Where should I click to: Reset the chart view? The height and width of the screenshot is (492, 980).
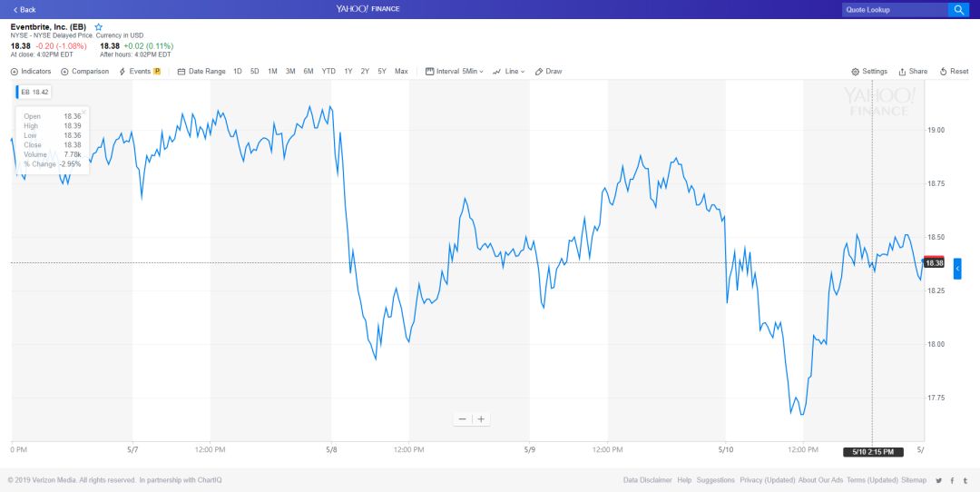pos(955,71)
